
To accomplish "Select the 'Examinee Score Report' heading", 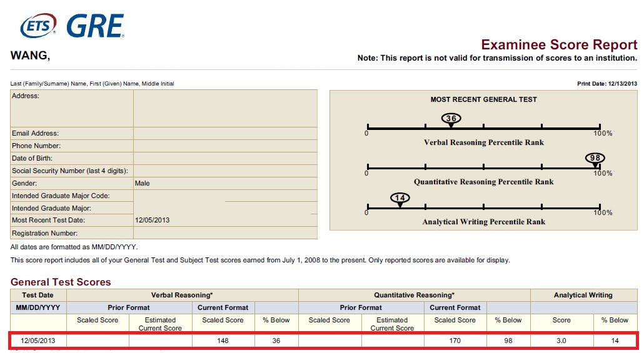I will (559, 44).
